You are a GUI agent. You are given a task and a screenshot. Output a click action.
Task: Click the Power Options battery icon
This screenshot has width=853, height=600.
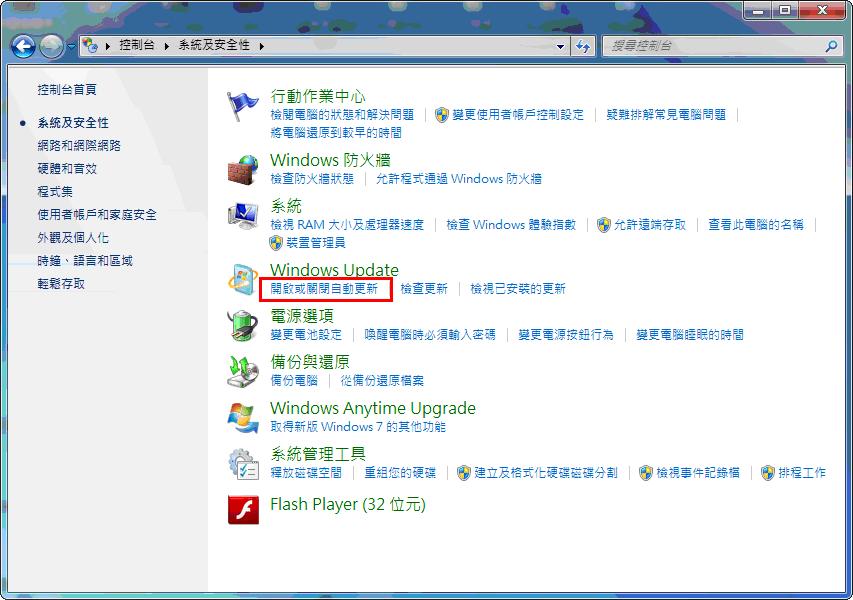[x=243, y=325]
